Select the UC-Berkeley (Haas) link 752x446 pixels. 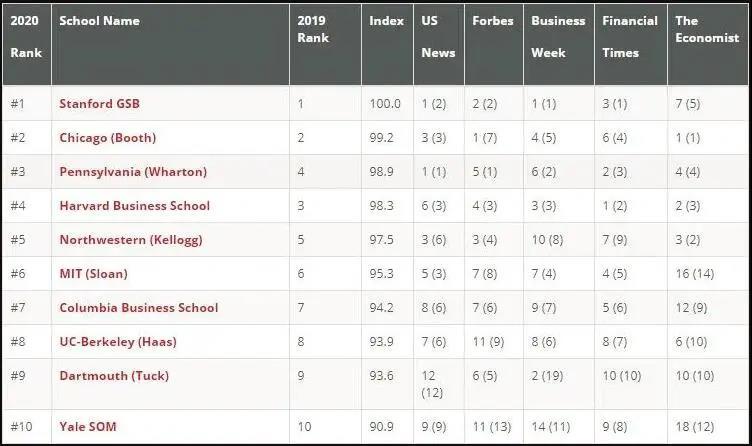[x=117, y=341]
